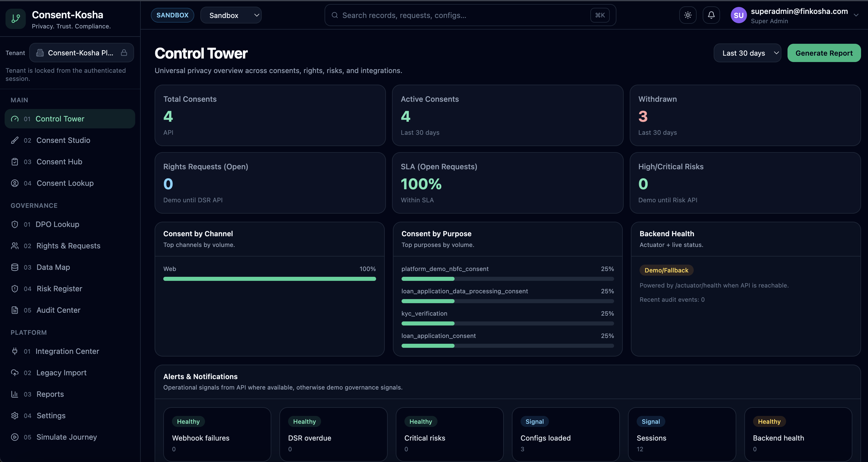The height and width of the screenshot is (462, 868).
Task: Click the Demo/Fallback status badge
Action: 666,270
